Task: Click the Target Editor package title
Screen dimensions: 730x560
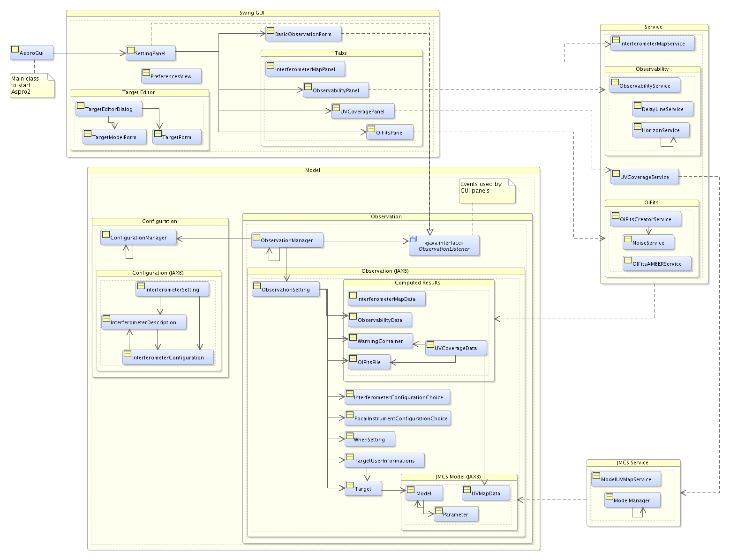Action: pyautogui.click(x=139, y=93)
